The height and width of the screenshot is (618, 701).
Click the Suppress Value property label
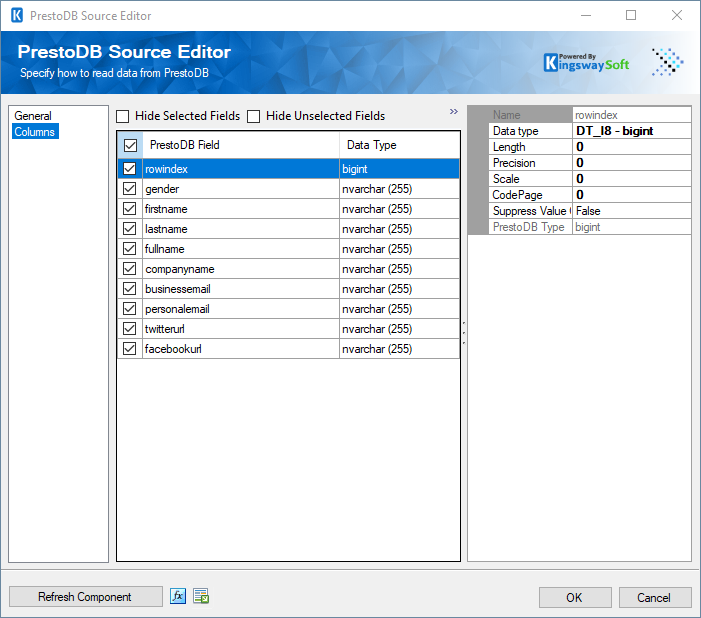[530, 211]
